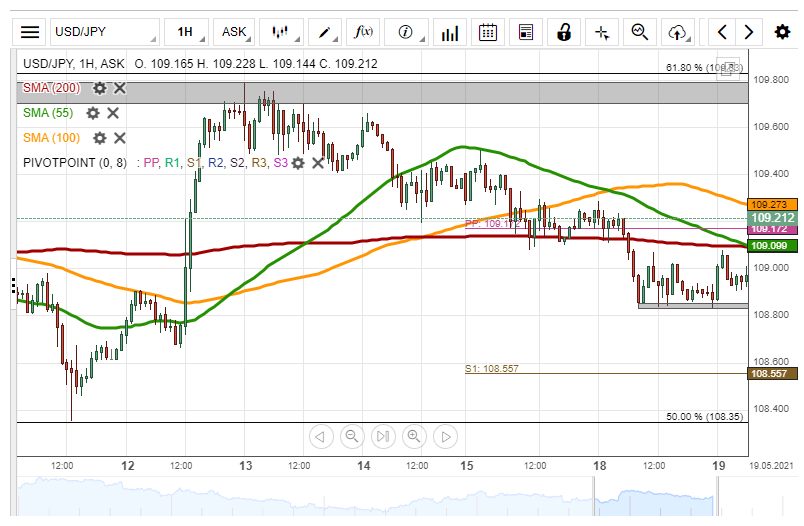Expand the 1H timeframe dropdown
Image resolution: width=804 pixels, height=526 pixels.
point(189,32)
